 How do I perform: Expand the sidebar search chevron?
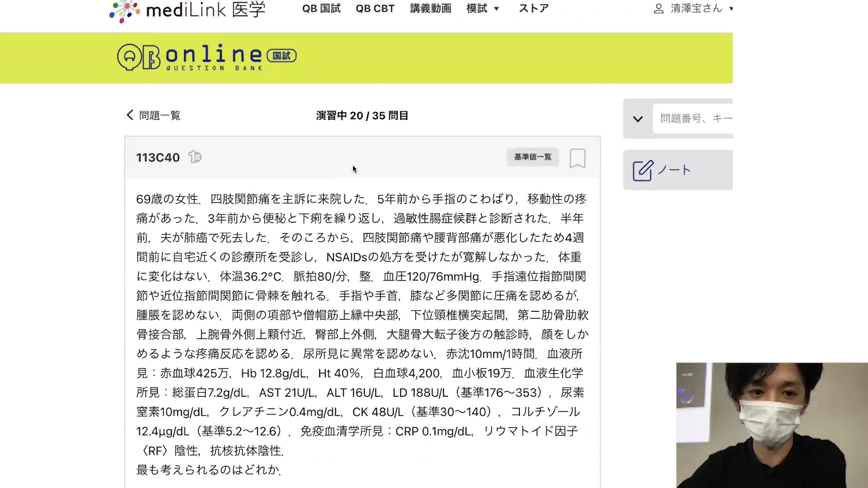pos(637,119)
